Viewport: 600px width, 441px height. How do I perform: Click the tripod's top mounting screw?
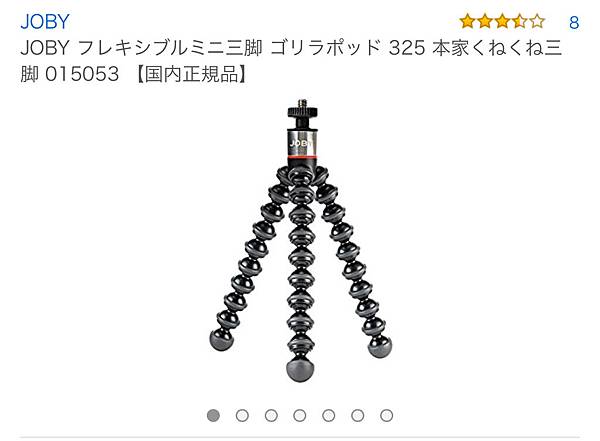(x=303, y=103)
